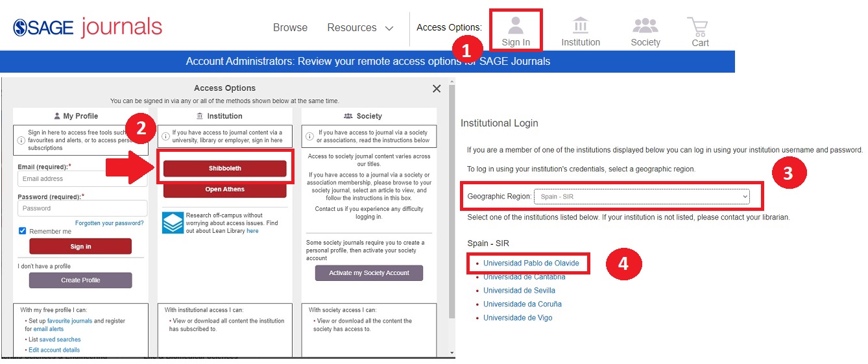Screen dimensions: 868x364
Task: Choose Shibboleth institutional login
Action: coord(224,168)
